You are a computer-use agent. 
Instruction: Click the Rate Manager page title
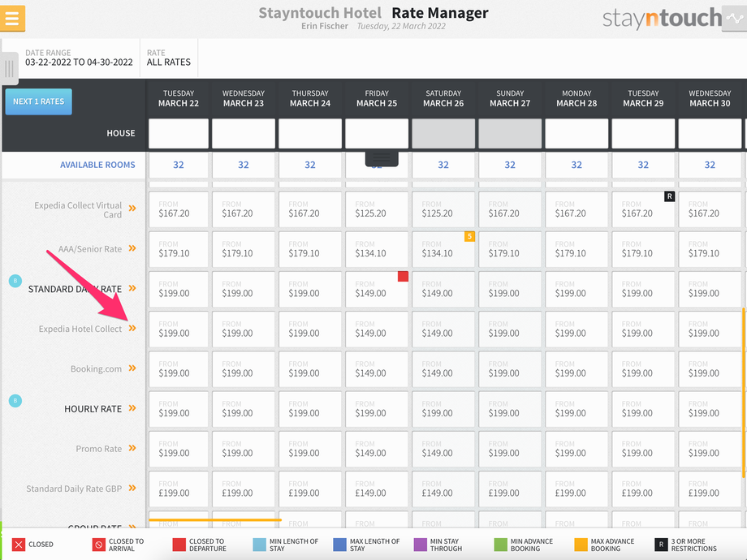click(440, 13)
